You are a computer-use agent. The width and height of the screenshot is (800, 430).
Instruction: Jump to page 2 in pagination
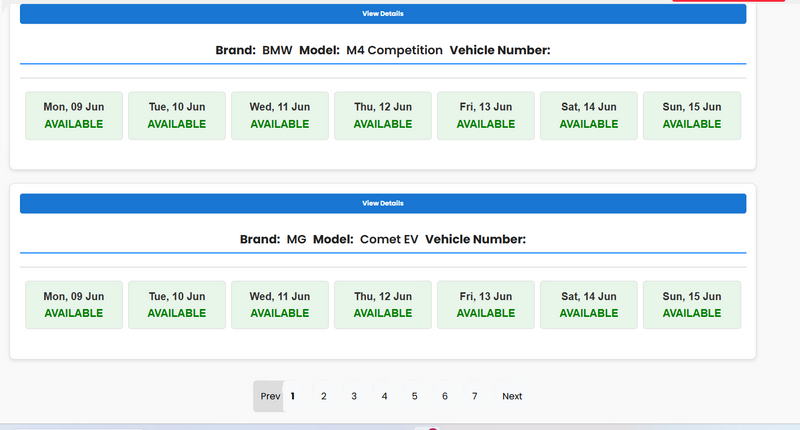(x=324, y=396)
